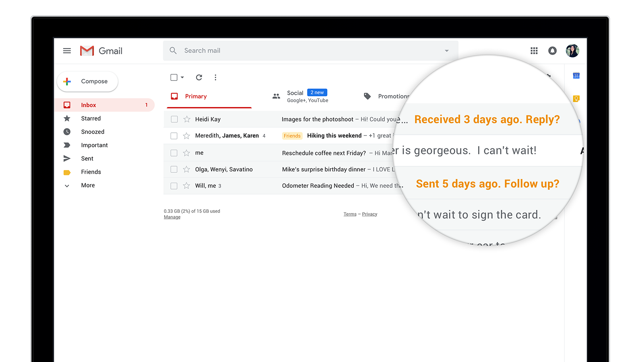644x362 pixels.
Task: Star the Will, me email
Action: point(186,186)
